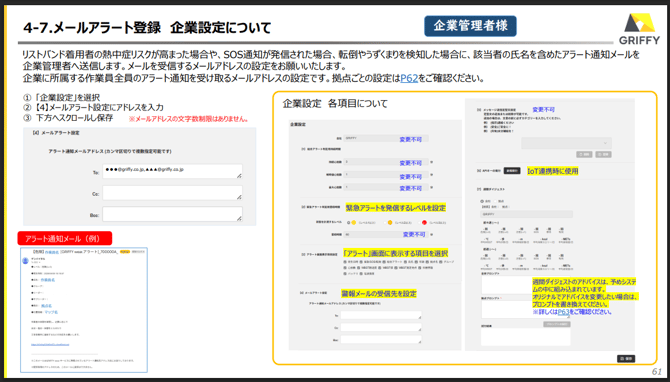This screenshot has height=382, width=670.
Task: Open the P62 page link
Action: [409, 79]
